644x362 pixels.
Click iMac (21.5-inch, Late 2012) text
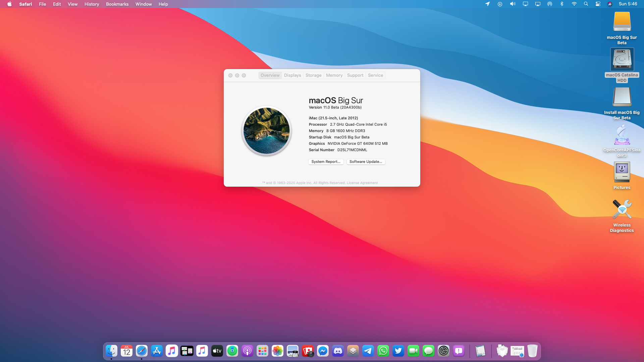(x=333, y=118)
